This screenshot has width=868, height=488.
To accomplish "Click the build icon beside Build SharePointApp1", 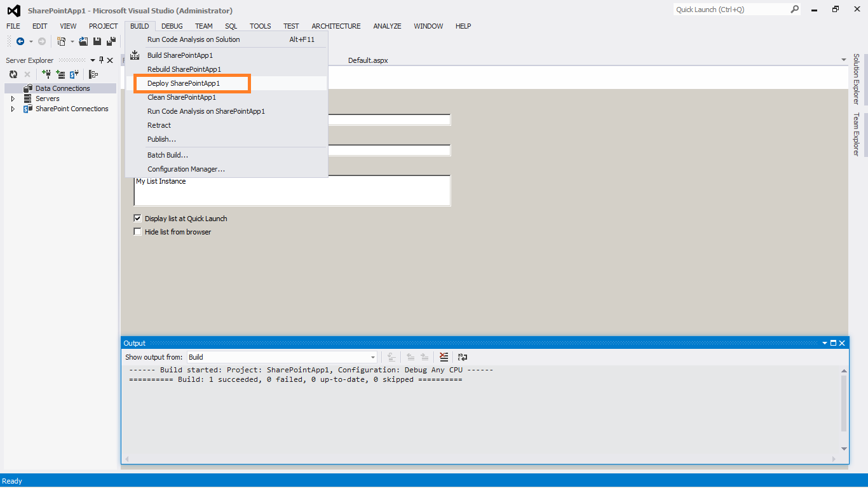I will point(135,55).
